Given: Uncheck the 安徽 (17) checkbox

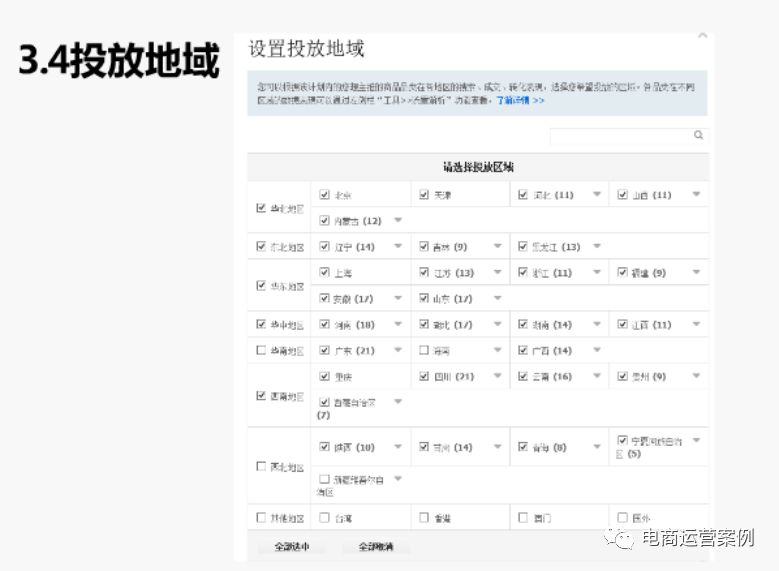Looking at the screenshot, I should click(324, 298).
